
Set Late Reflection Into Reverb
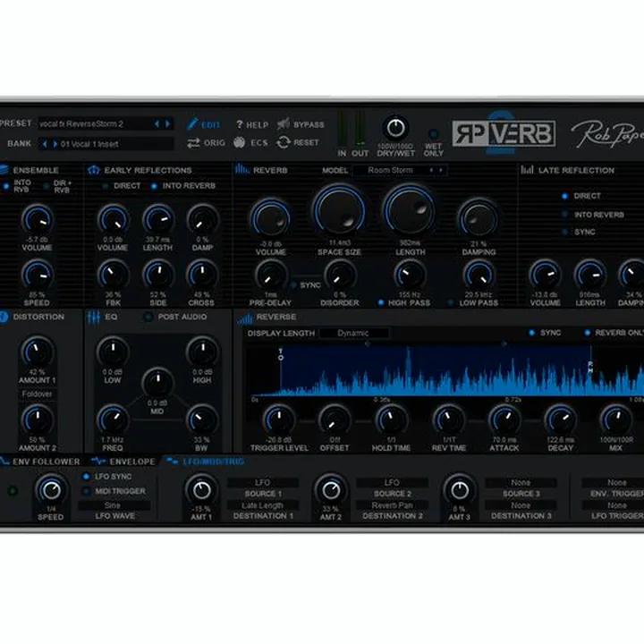point(565,215)
